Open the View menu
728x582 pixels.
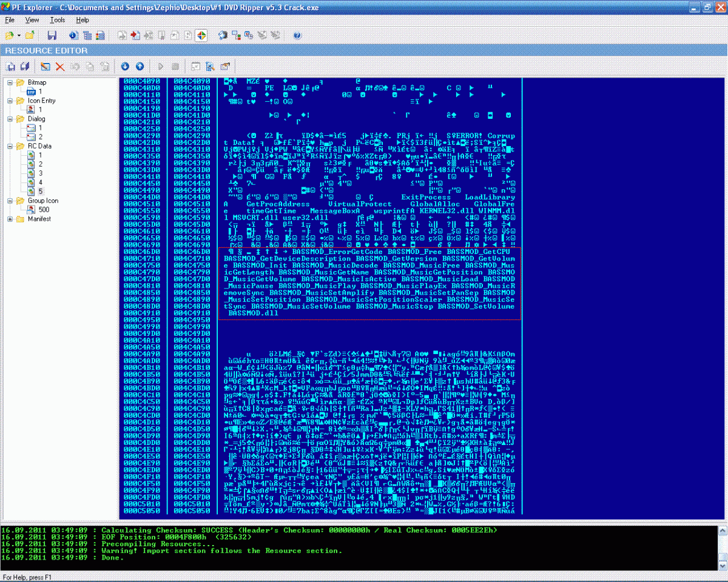[x=32, y=20]
